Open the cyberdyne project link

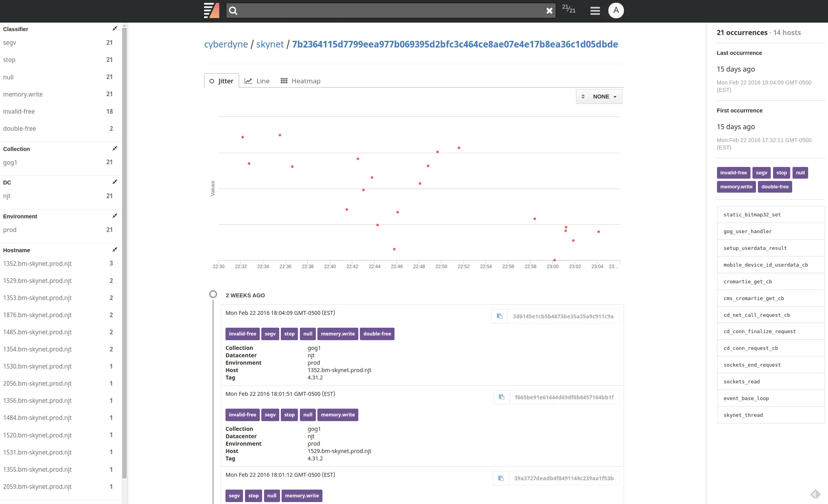click(226, 44)
